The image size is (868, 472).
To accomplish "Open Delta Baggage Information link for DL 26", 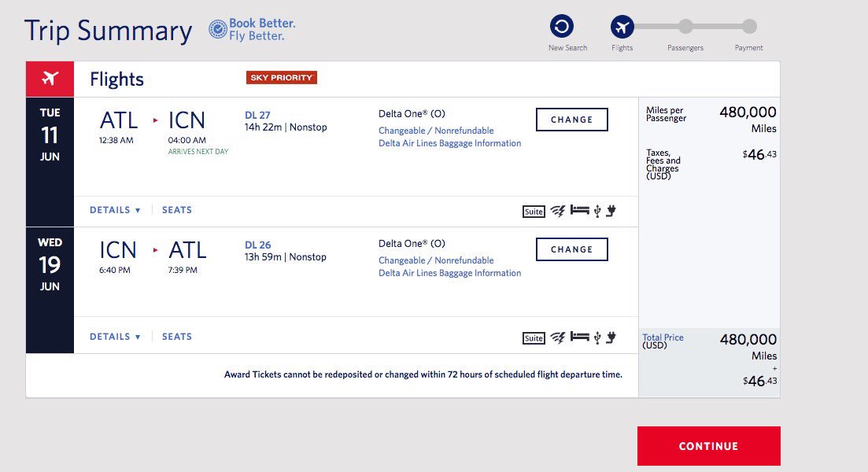I will (450, 273).
